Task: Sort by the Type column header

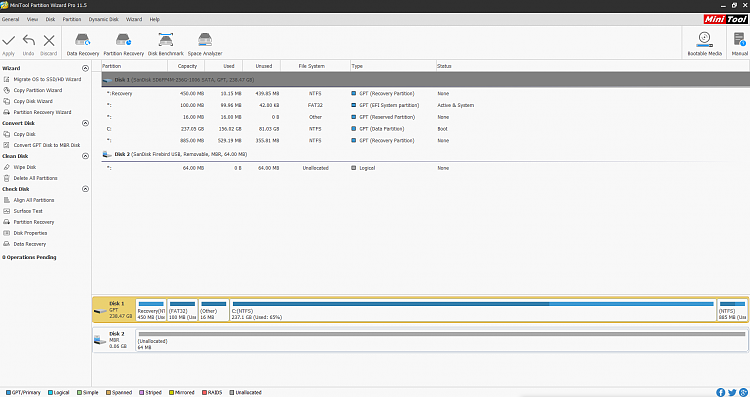Action: pos(393,66)
